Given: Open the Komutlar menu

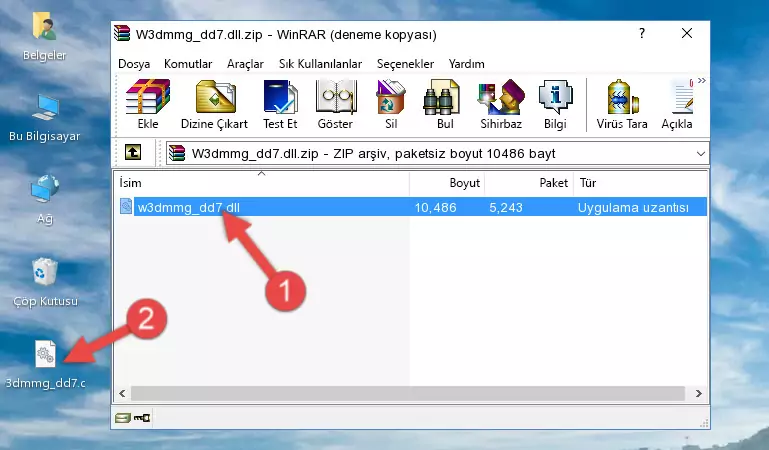Looking at the screenshot, I should [x=188, y=64].
